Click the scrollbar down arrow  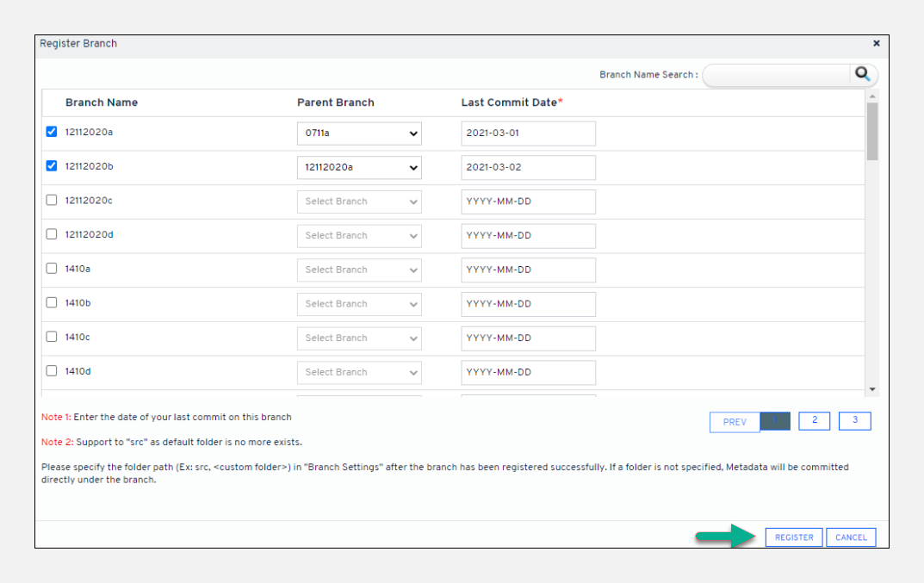[x=872, y=389]
